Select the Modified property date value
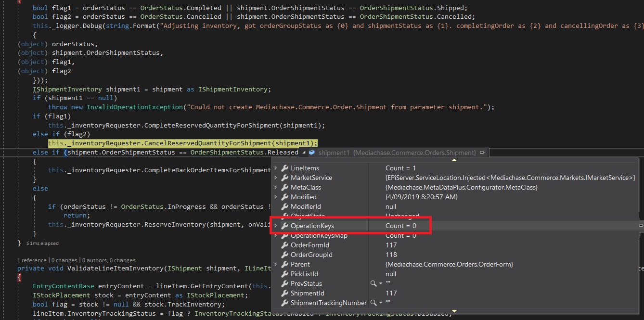644x320 pixels. pos(421,197)
